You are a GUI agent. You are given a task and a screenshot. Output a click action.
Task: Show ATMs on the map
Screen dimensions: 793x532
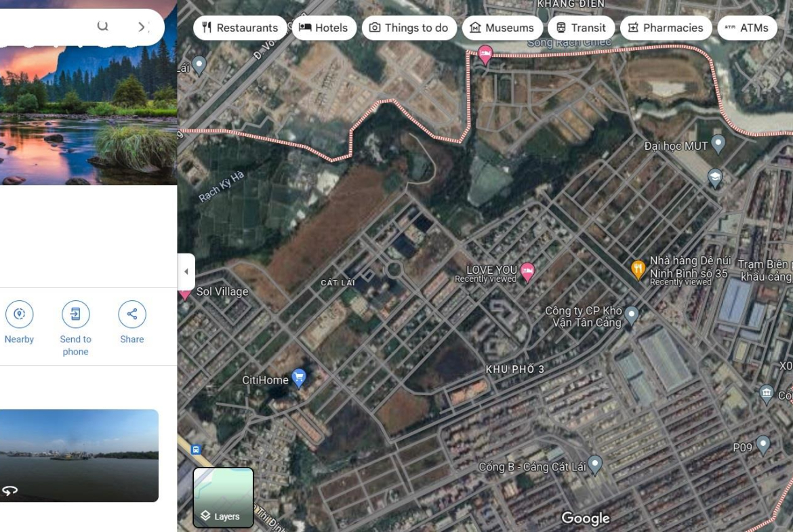pyautogui.click(x=747, y=28)
